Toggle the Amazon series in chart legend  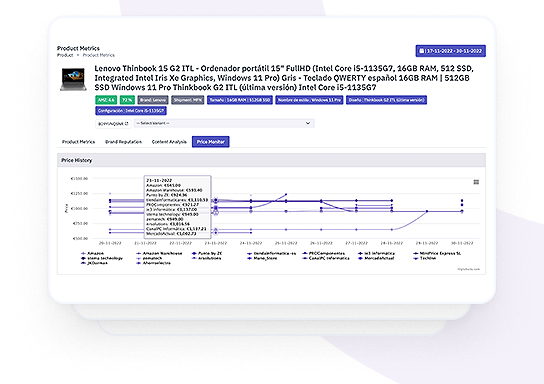tap(92, 253)
